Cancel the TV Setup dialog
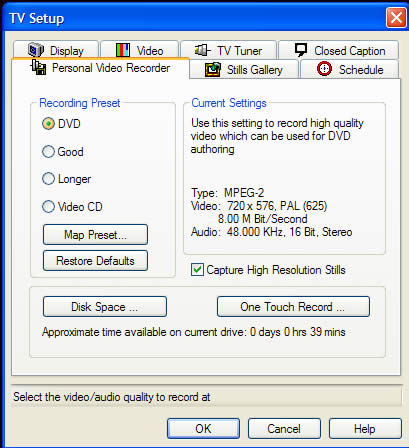 [x=284, y=429]
